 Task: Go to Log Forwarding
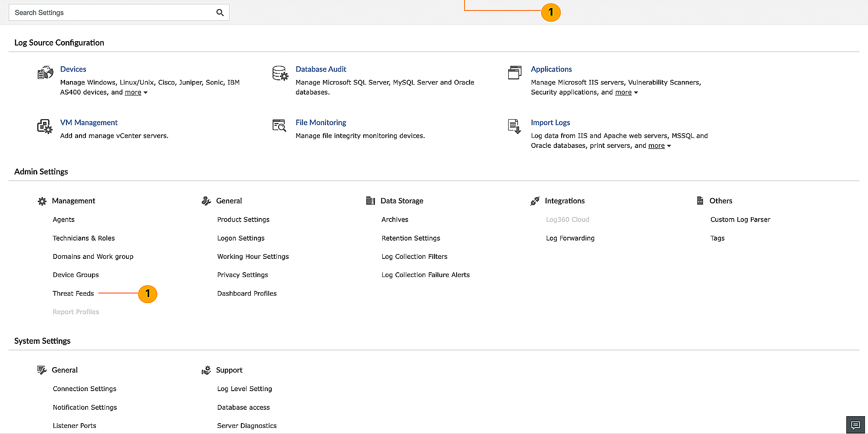click(x=570, y=238)
